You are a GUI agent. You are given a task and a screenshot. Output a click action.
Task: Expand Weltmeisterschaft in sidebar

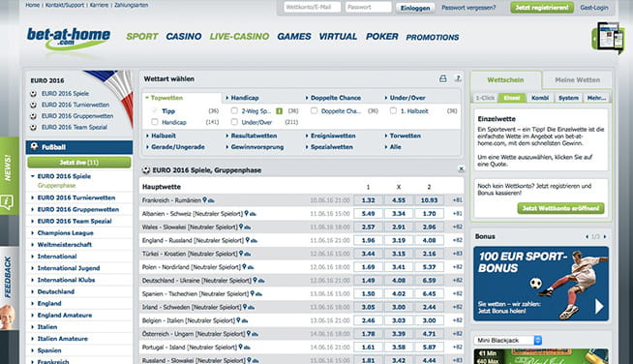64,244
